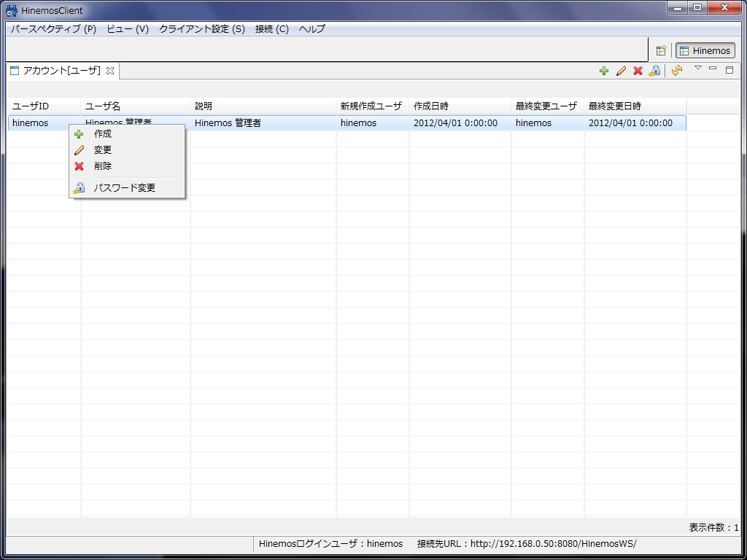Sort by the 最終変更日時 column header
Image resolution: width=747 pixels, height=560 pixels.
click(x=635, y=106)
